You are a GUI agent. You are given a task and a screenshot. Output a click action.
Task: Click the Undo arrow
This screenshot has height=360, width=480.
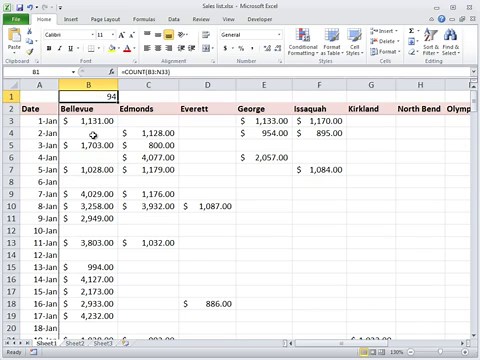pos(30,7)
